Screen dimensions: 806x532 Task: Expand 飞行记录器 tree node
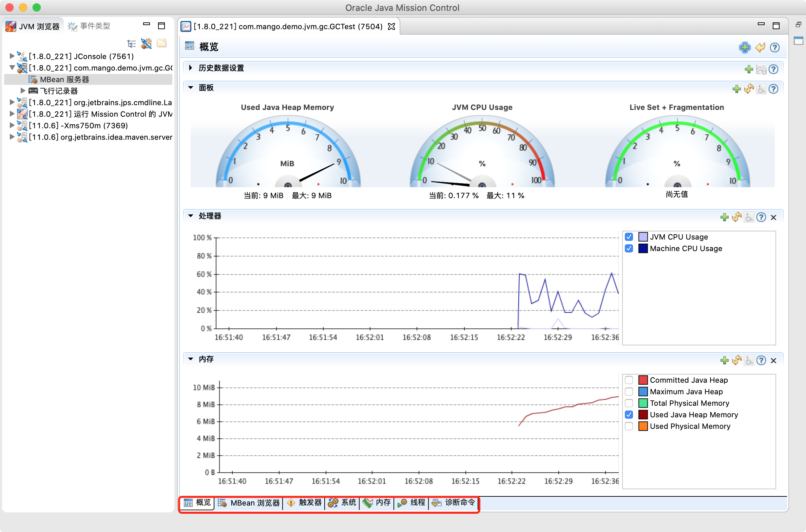click(23, 91)
